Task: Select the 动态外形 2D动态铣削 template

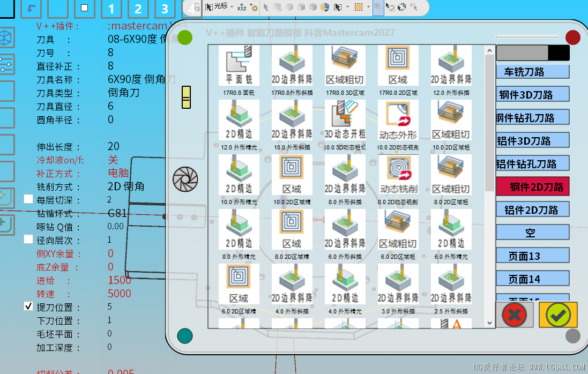Action: pyautogui.click(x=398, y=119)
